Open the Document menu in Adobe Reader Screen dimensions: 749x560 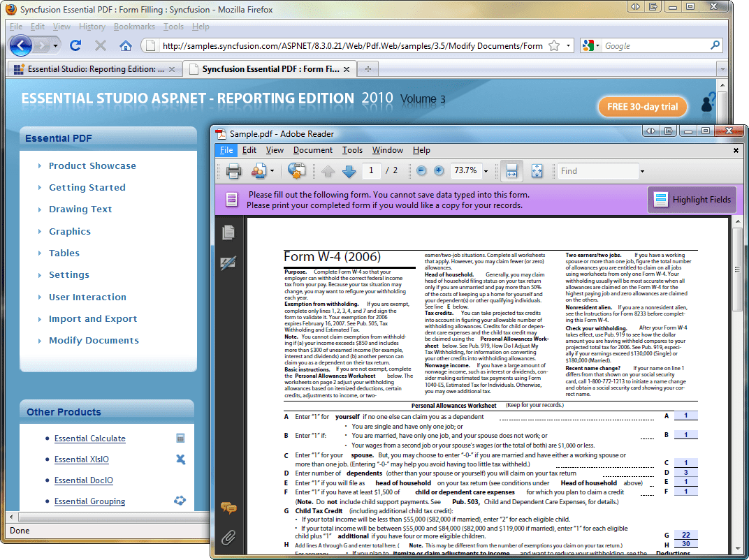[313, 150]
